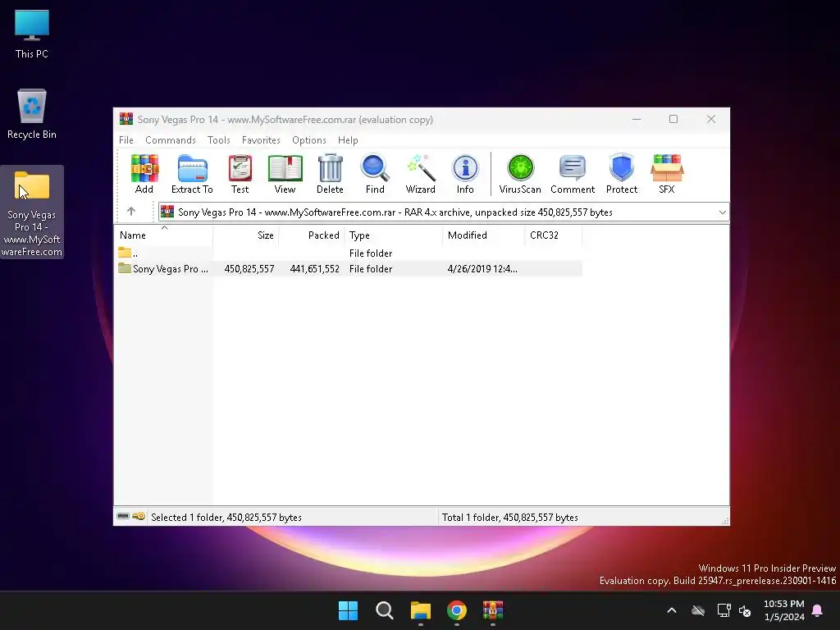This screenshot has height=630, width=840.
Task: Sort by Modified column header
Action: coord(484,235)
